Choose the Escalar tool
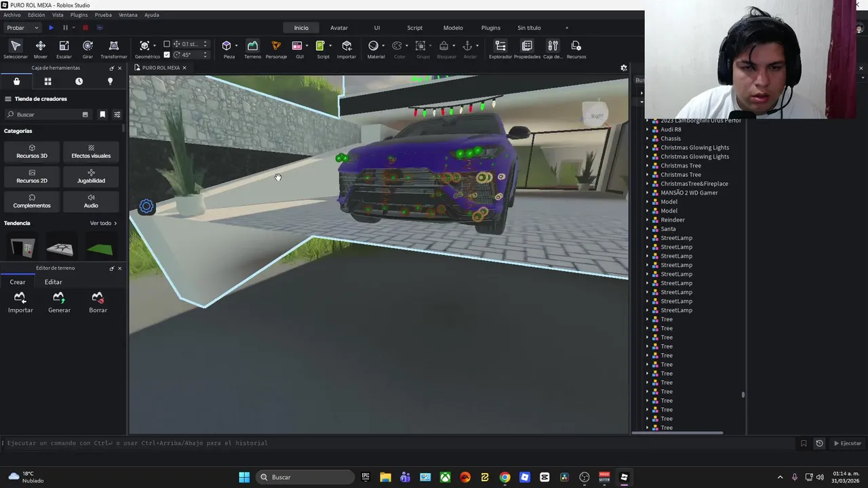This screenshot has width=868, height=488. (x=64, y=49)
